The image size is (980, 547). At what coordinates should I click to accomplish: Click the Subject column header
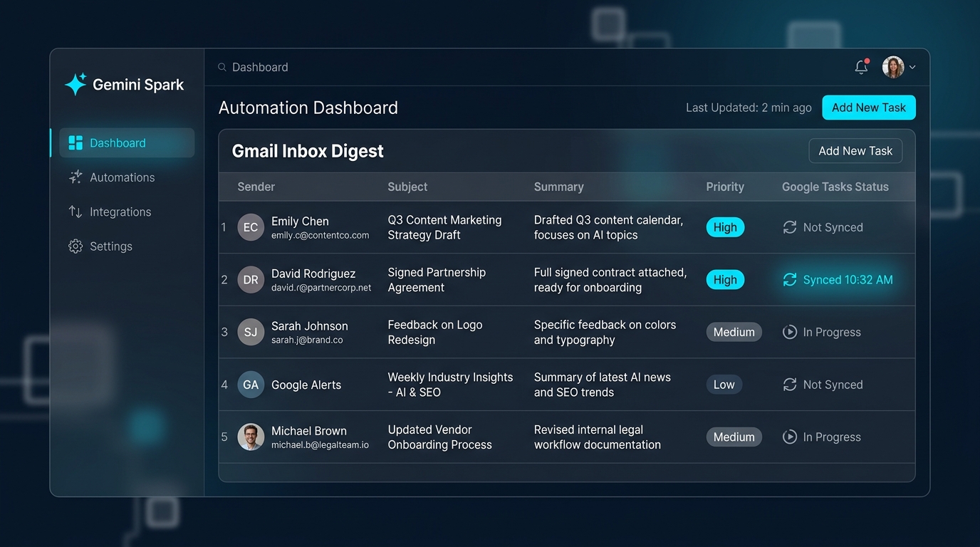point(407,187)
